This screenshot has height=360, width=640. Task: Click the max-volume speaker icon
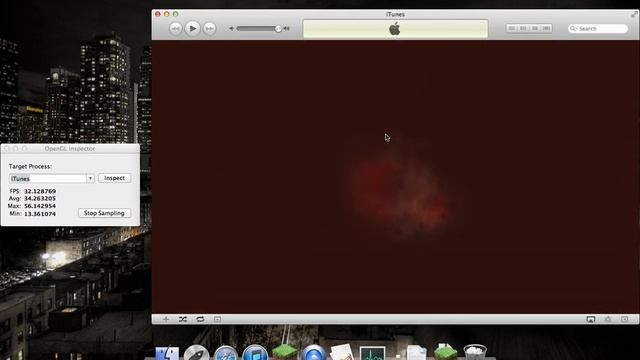[287, 29]
